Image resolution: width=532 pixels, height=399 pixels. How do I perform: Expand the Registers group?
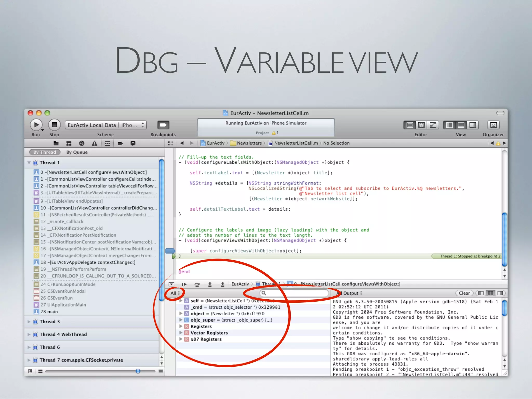click(181, 326)
